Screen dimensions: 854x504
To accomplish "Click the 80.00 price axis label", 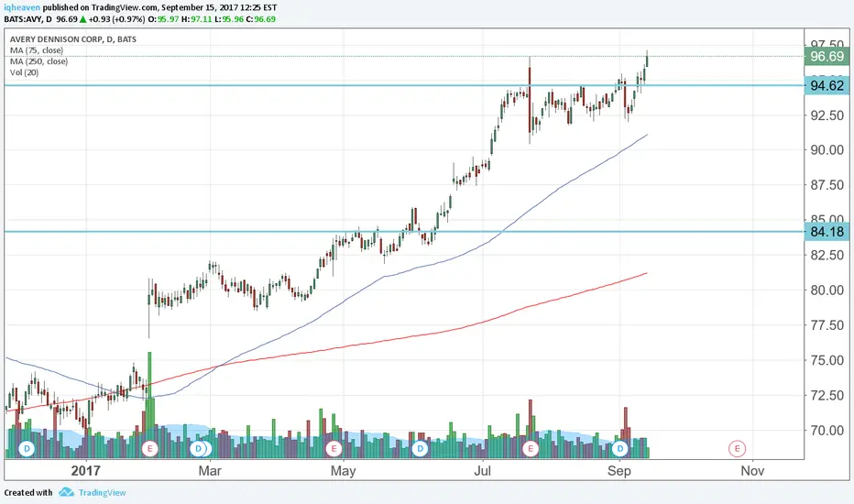I will 827,290.
